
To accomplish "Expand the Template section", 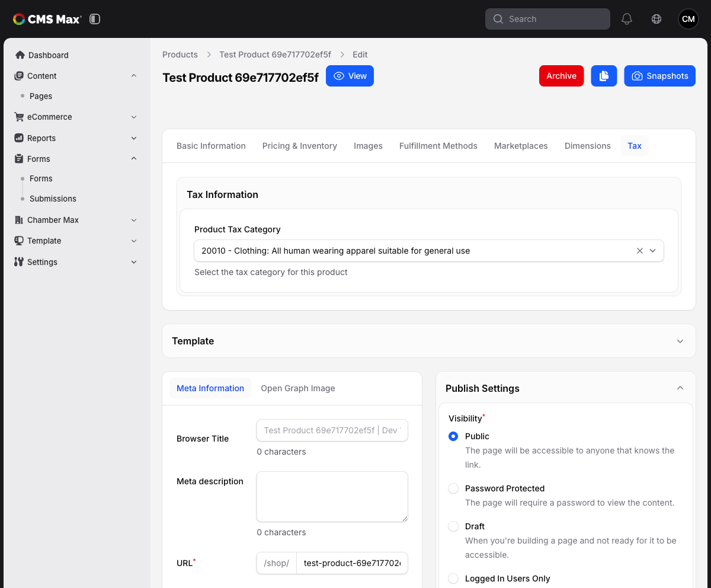I will click(x=429, y=341).
